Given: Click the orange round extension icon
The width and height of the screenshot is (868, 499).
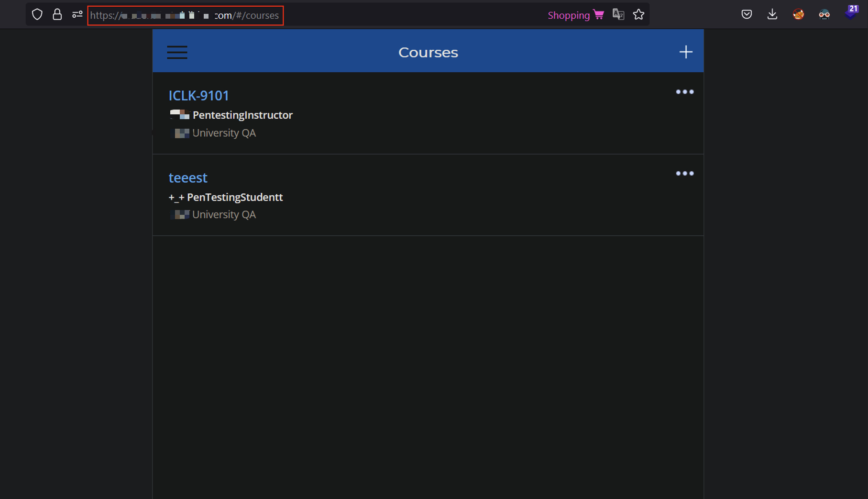Looking at the screenshot, I should coord(798,14).
